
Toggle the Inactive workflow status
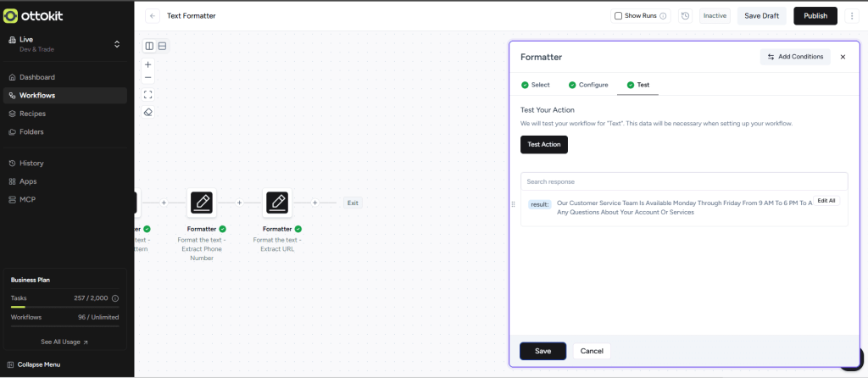coord(715,16)
